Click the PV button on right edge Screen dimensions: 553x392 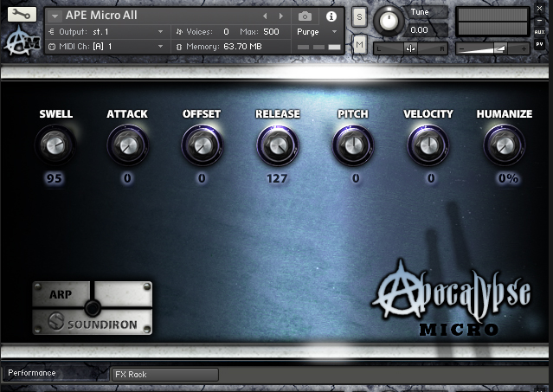[x=540, y=43]
